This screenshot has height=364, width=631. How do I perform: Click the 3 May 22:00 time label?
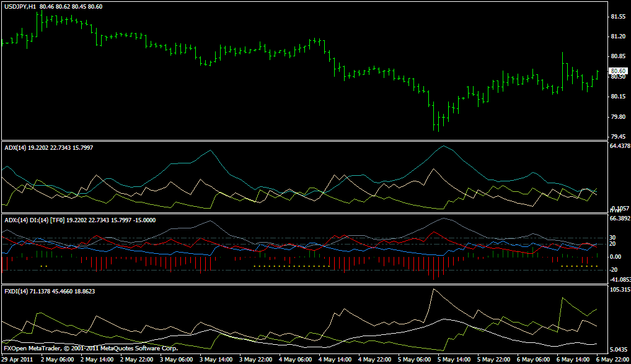(256, 360)
